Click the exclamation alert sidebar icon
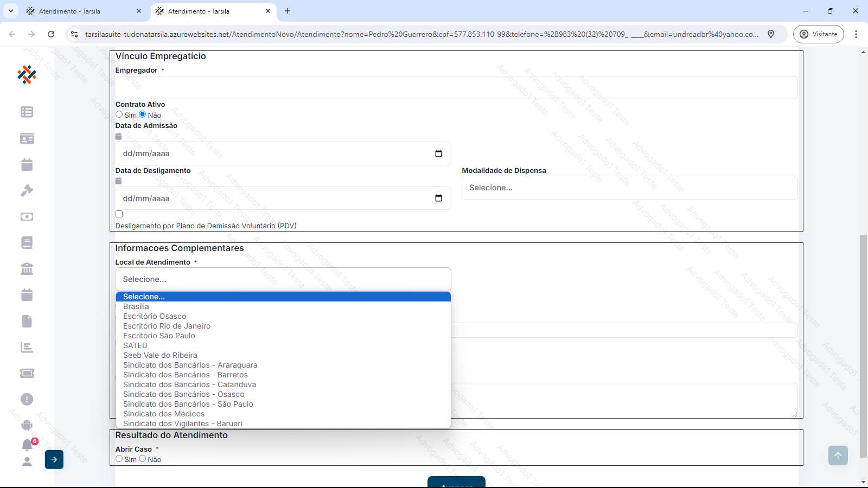Viewport: 868px width, 488px height. tap(27, 399)
